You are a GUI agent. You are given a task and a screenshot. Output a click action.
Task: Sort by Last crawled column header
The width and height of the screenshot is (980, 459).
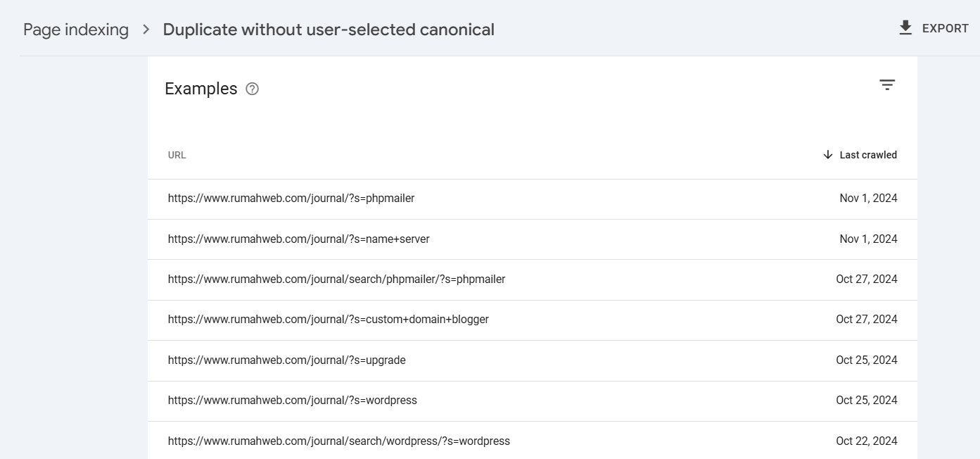tap(868, 155)
